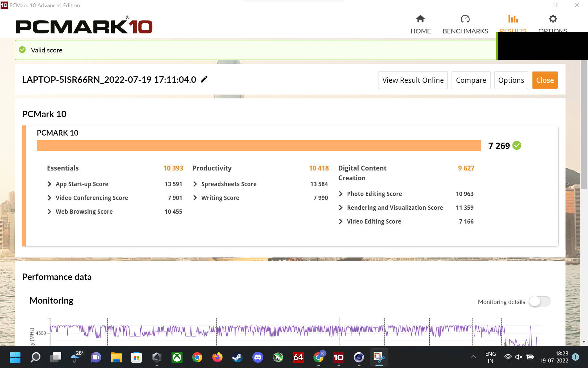Click the orange PCMark 10 score bar
Image resolution: width=588 pixels, height=368 pixels.
259,146
